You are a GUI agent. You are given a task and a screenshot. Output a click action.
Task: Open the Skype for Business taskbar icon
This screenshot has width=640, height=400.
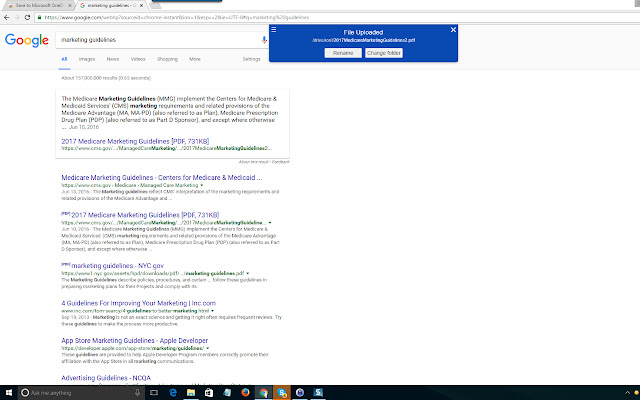click(x=282, y=393)
